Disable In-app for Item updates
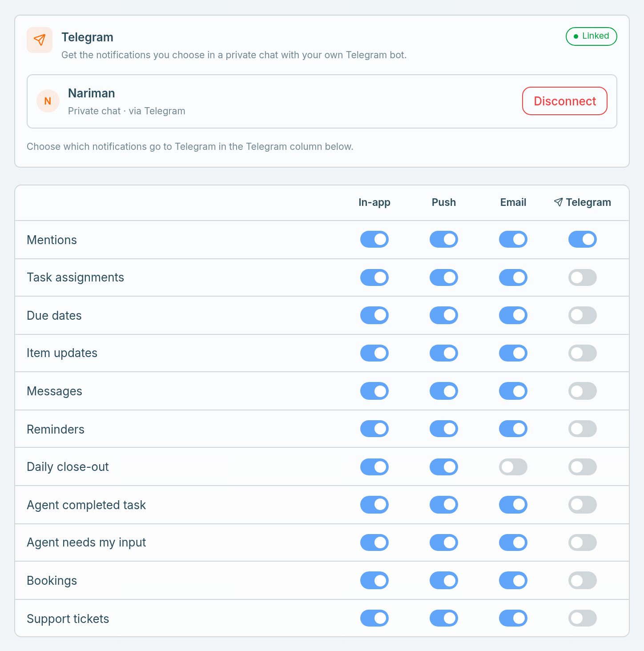644x651 pixels. click(374, 353)
